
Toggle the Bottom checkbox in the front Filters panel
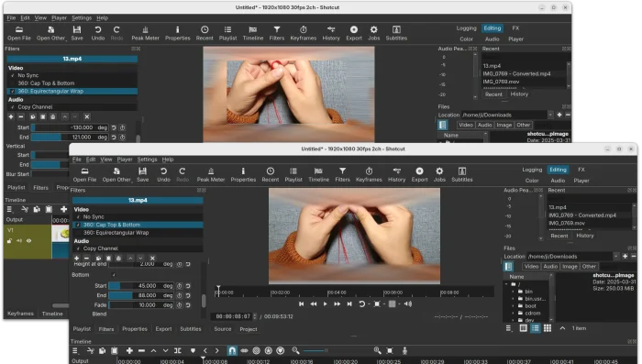[114, 275]
